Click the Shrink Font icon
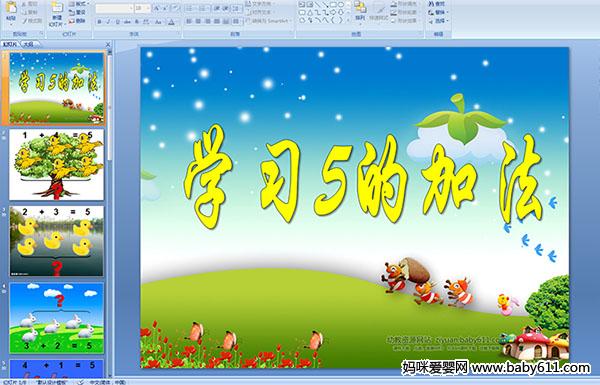The height and width of the screenshot is (385, 600). pos(165,8)
